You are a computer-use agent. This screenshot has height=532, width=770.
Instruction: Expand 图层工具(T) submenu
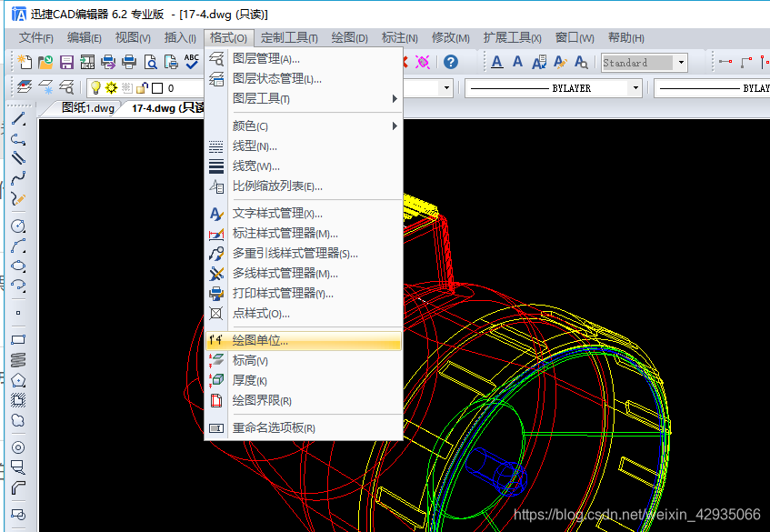pyautogui.click(x=304, y=99)
